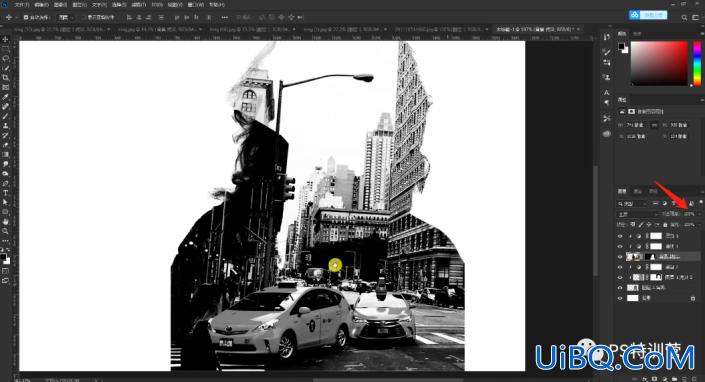Select the Zoom magnifier tool
Screen dimensions: 705x382
tap(5, 231)
